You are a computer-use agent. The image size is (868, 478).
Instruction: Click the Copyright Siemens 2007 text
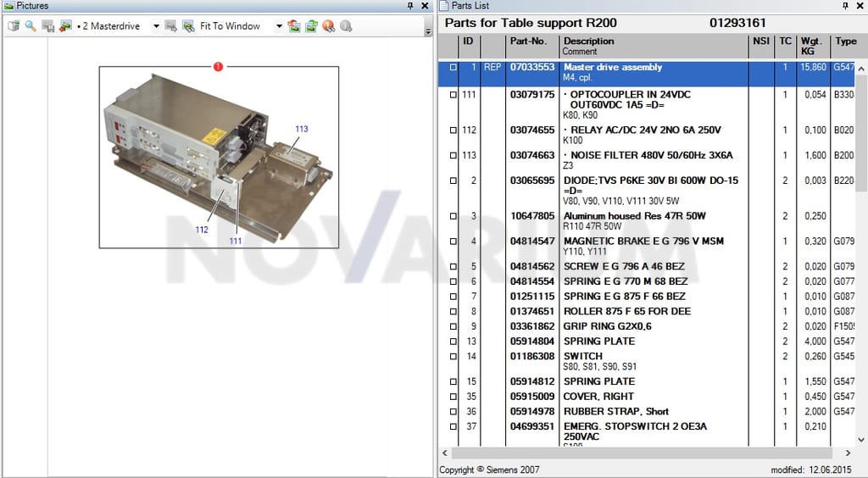coord(489,470)
